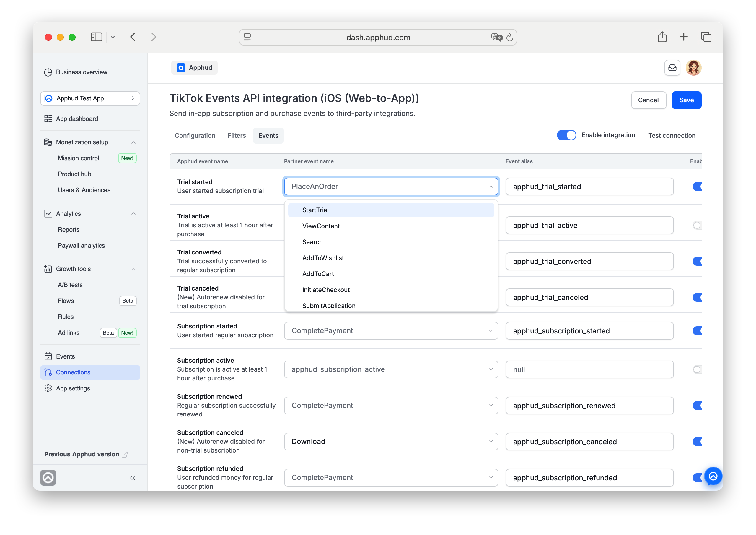Toggle Subscription canceled event switch
This screenshot has height=535, width=756.
697,441
